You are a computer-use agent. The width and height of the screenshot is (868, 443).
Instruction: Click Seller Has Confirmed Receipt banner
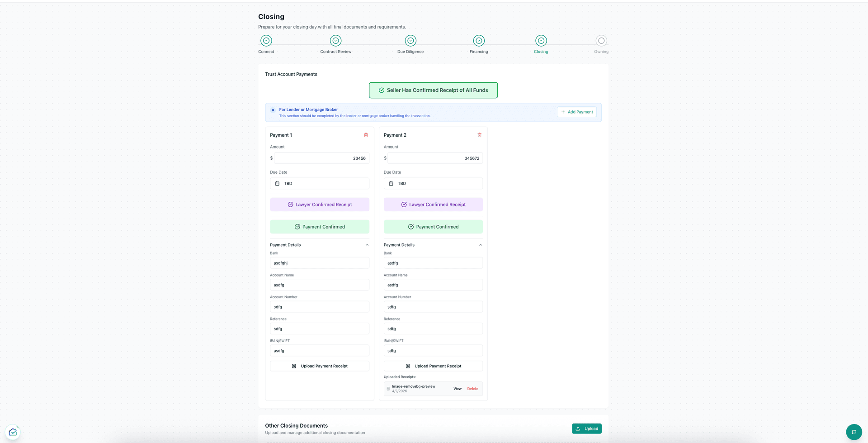click(433, 90)
